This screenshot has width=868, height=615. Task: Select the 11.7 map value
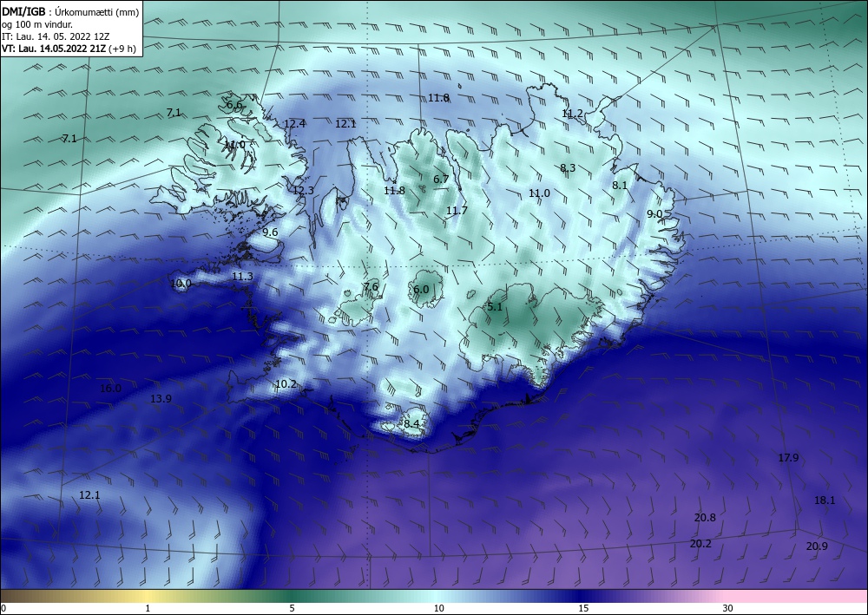coord(457,210)
